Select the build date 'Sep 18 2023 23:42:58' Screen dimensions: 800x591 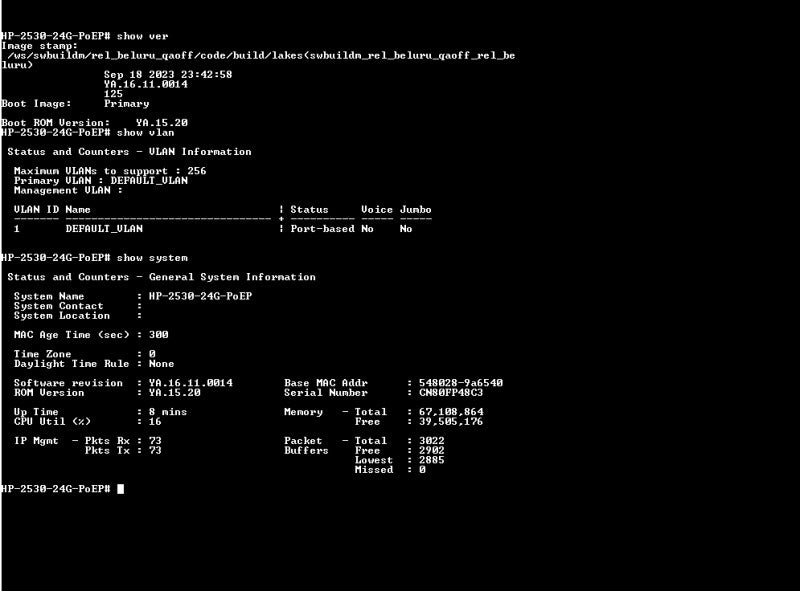coord(168,75)
